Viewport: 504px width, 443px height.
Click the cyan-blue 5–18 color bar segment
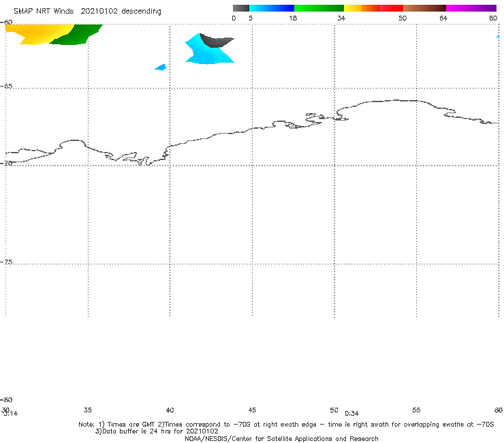272,8
